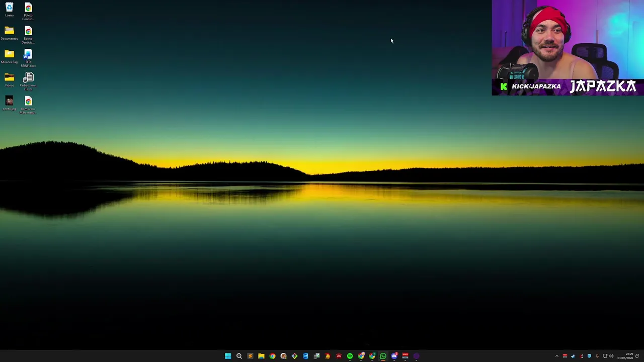Image resolution: width=644 pixels, height=362 pixels.
Task: Select the Padraozinnn (1).sql file
Action: point(28,82)
